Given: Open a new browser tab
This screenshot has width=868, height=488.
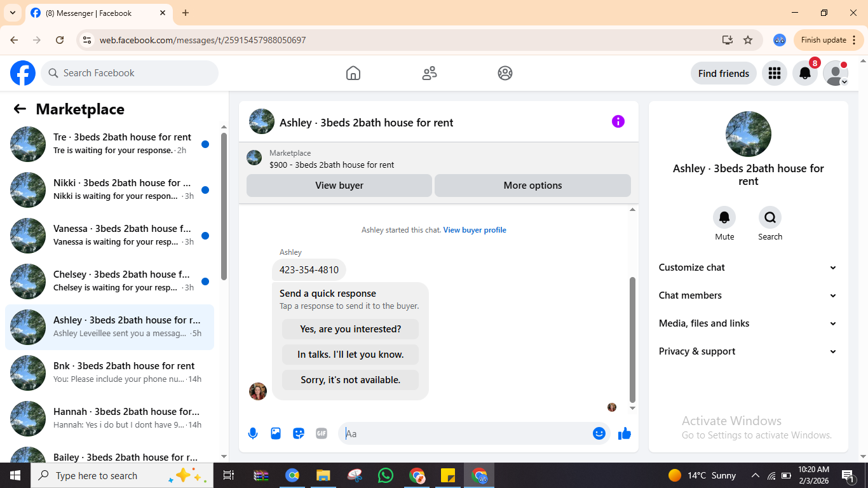Looking at the screenshot, I should [186, 13].
